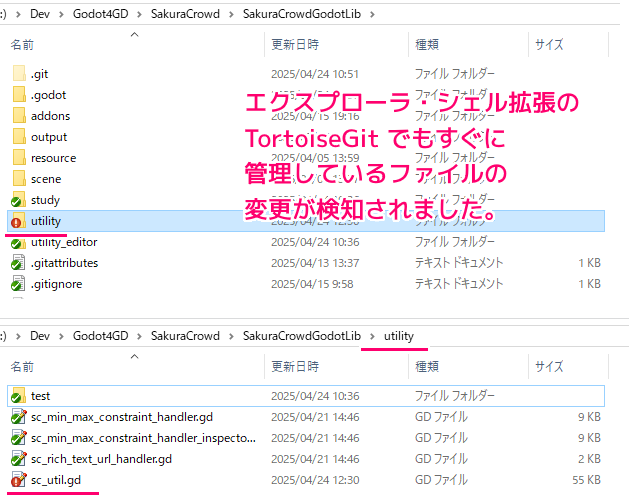Viewport: 630px width, 500px height.
Task: Select the resource folder name
Action: [x=53, y=158]
